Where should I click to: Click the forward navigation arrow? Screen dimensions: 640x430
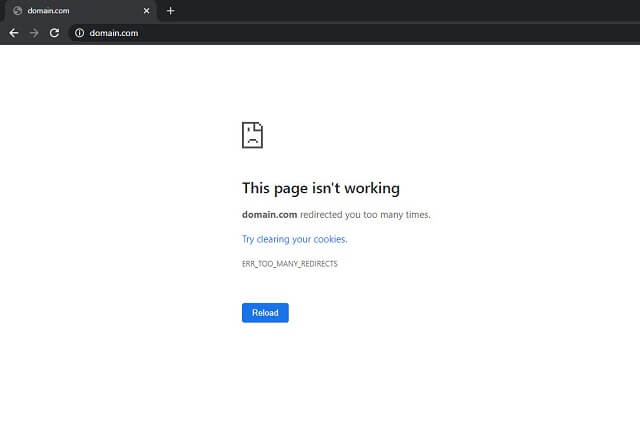pyautogui.click(x=34, y=33)
